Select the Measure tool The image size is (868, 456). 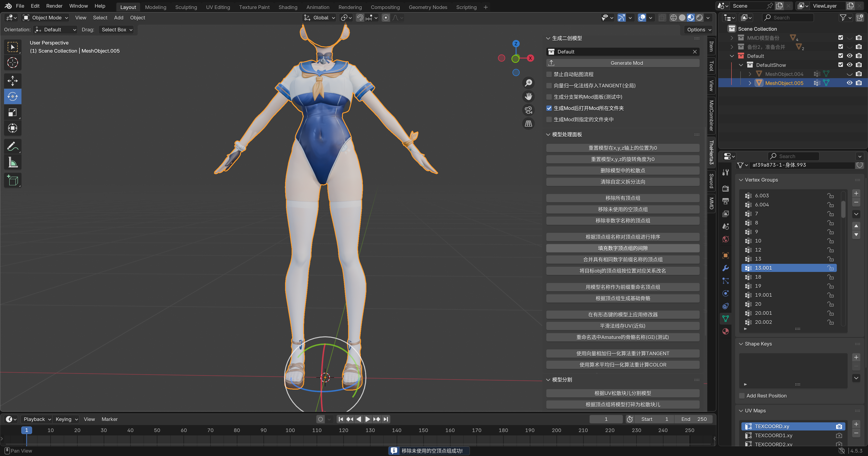[x=12, y=163]
